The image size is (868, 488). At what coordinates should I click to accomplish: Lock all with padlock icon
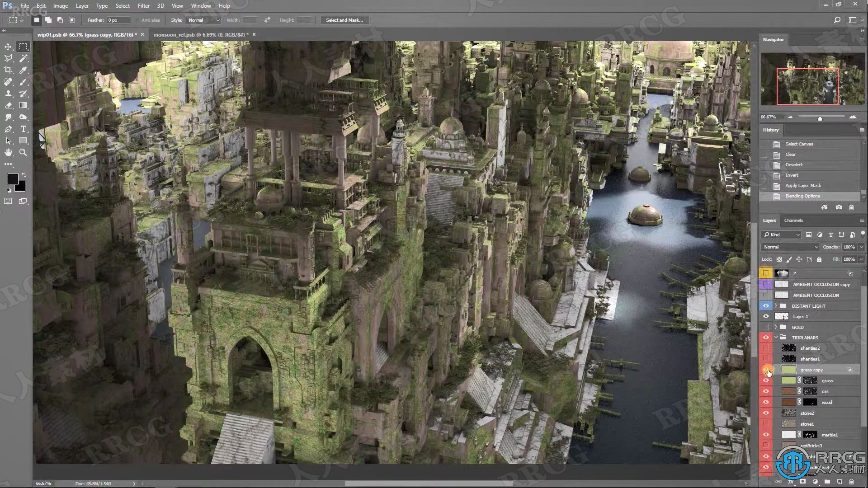(819, 259)
